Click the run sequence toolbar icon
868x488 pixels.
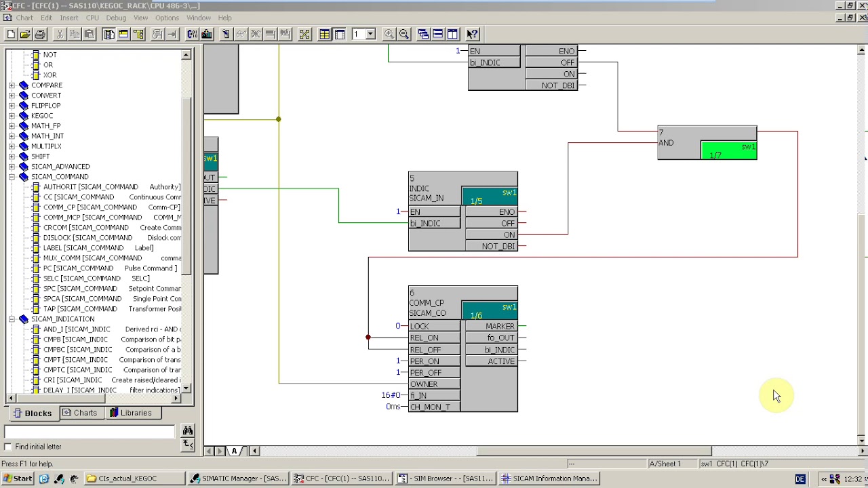[123, 34]
